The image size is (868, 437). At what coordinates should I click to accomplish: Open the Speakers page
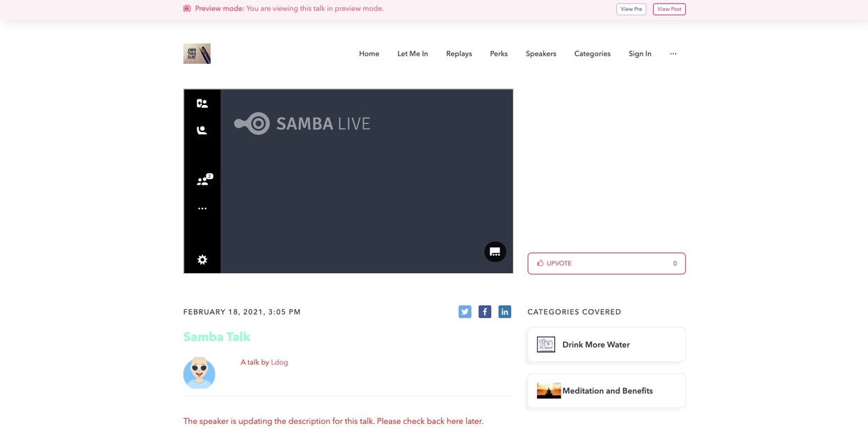click(540, 53)
